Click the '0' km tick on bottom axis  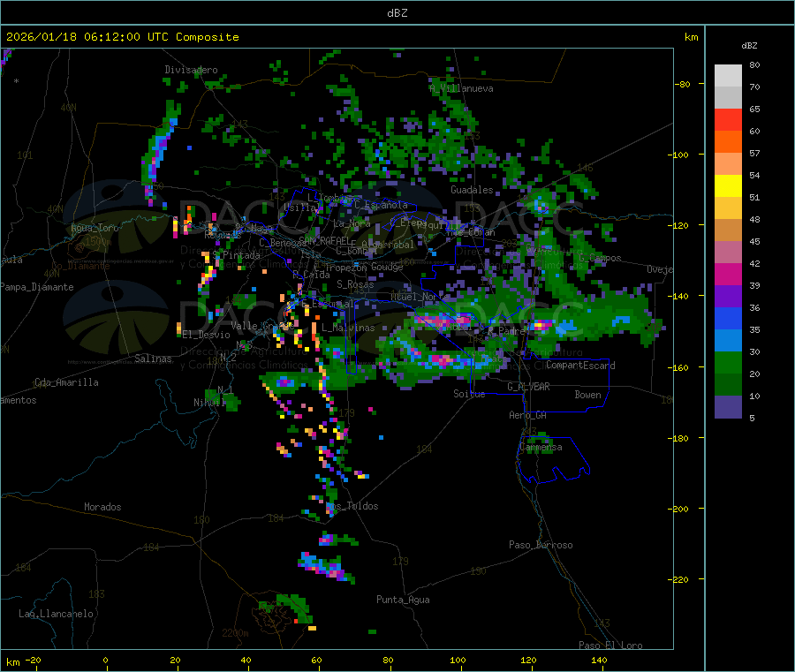click(105, 661)
